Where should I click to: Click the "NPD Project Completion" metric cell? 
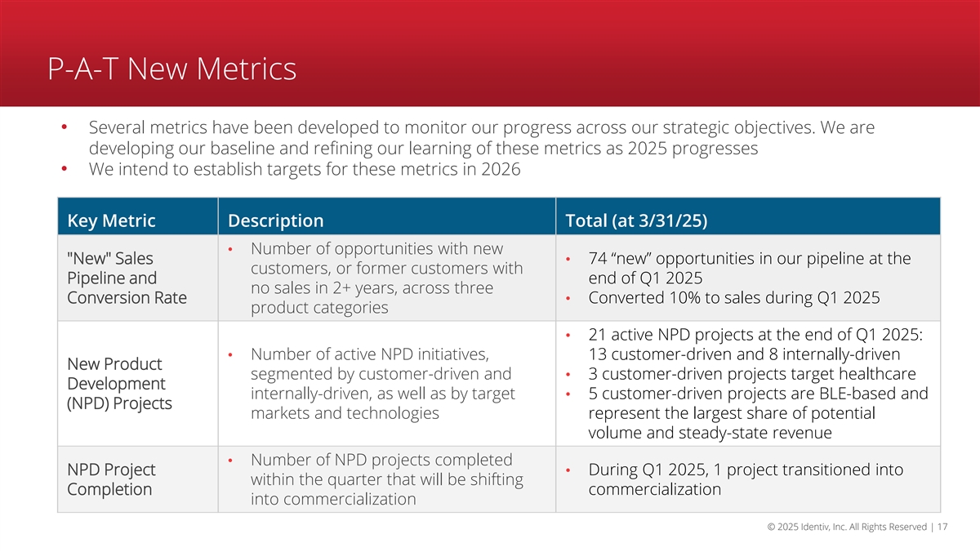111,480
